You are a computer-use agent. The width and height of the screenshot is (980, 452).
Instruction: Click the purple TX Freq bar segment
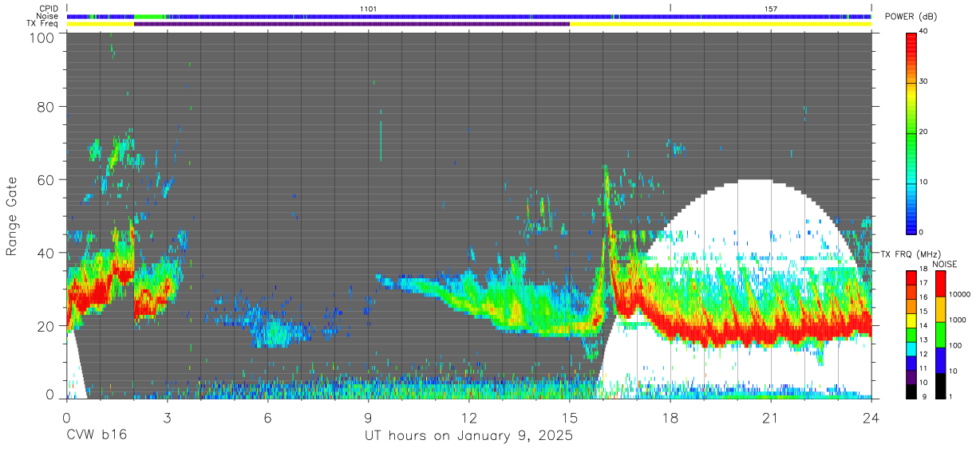(x=352, y=24)
